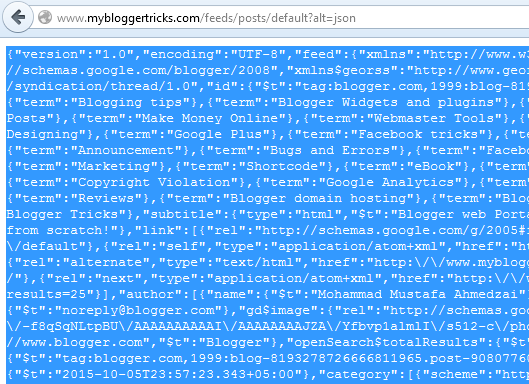Click the text "results=25"
This screenshot has width=529, height=384.
(46, 295)
